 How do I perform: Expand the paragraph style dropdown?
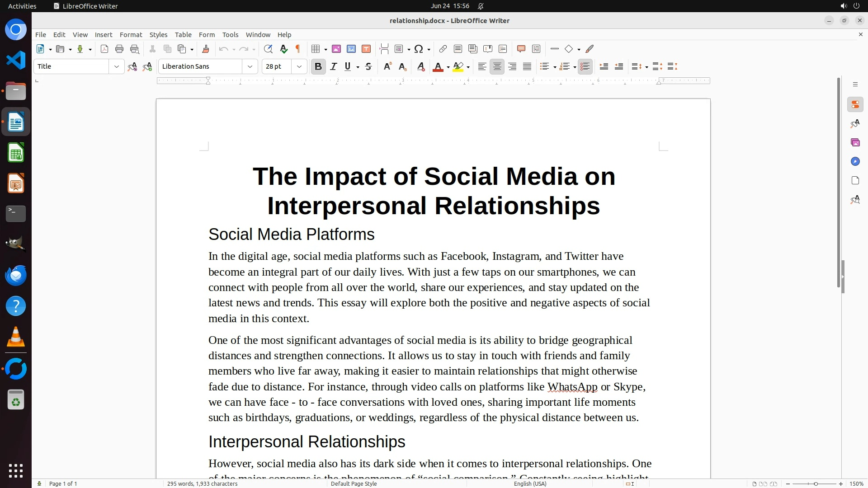117,67
